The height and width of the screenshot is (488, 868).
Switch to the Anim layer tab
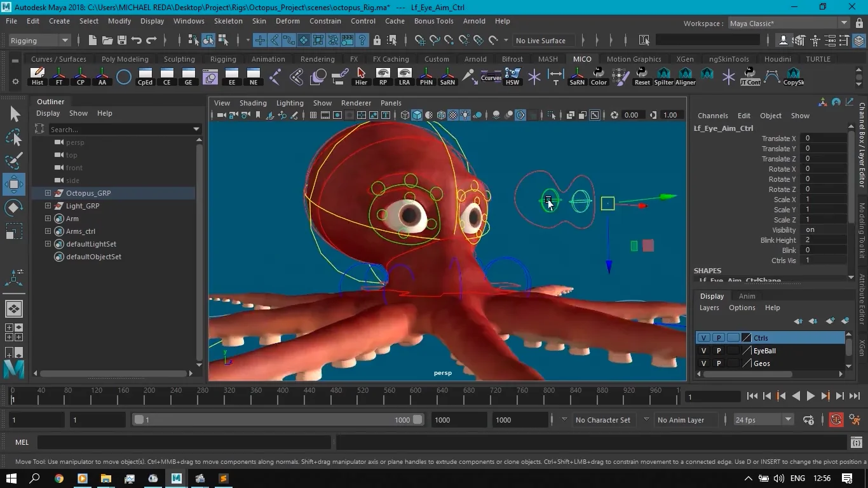point(747,296)
